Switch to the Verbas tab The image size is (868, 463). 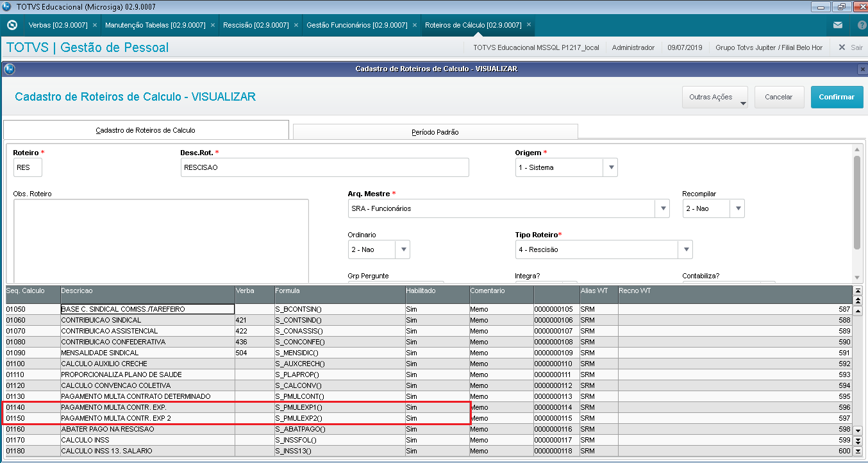pos(58,25)
